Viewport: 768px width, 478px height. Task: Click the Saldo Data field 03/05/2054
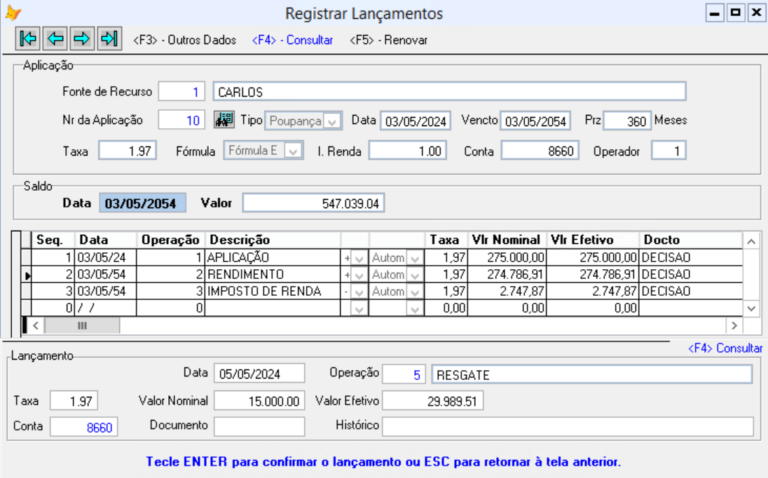coord(143,203)
